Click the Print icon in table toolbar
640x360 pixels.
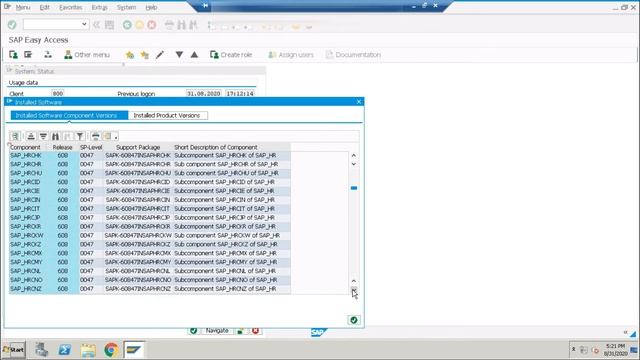click(96, 136)
